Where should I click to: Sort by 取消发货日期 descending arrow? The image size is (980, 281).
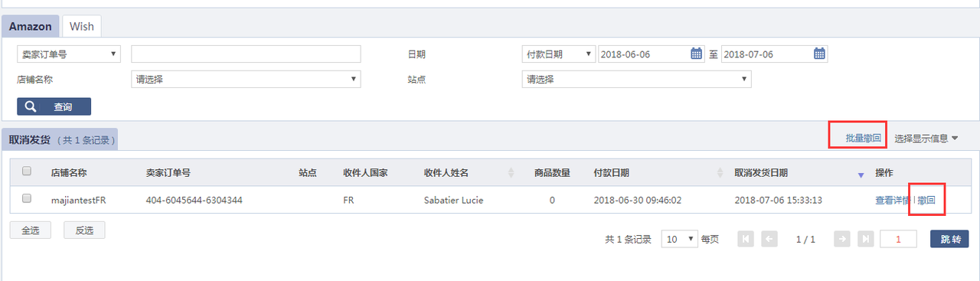(861, 175)
